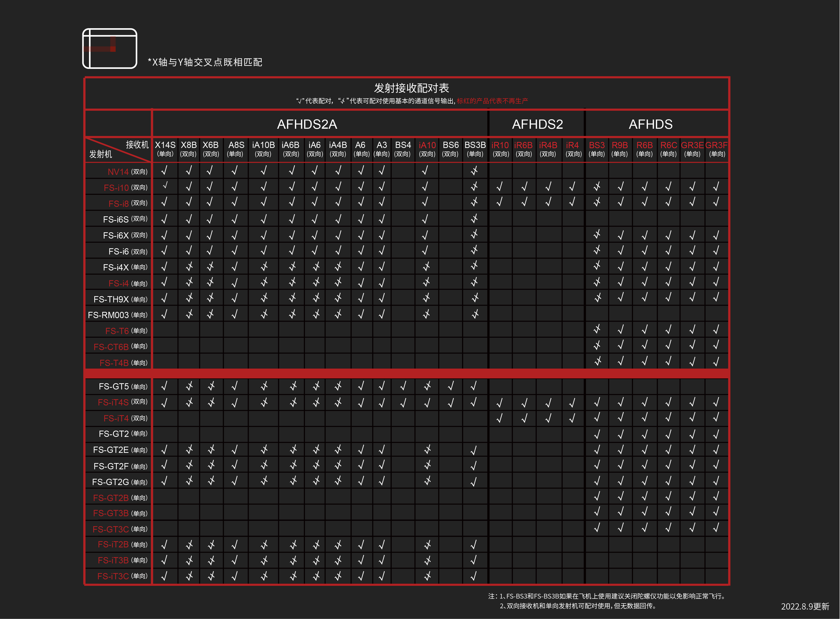Viewport: 840px width, 619px height.
Task: Select the FS-GT5 transmitter row label
Action: click(123, 386)
